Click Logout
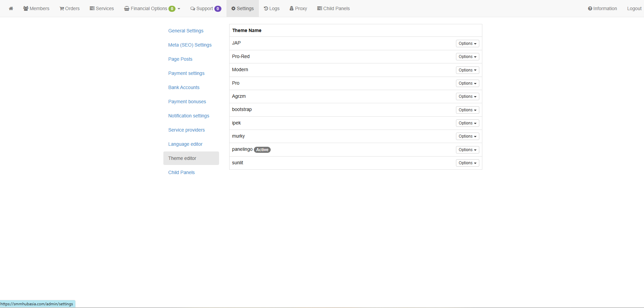The height and width of the screenshot is (308, 644). click(634, 8)
